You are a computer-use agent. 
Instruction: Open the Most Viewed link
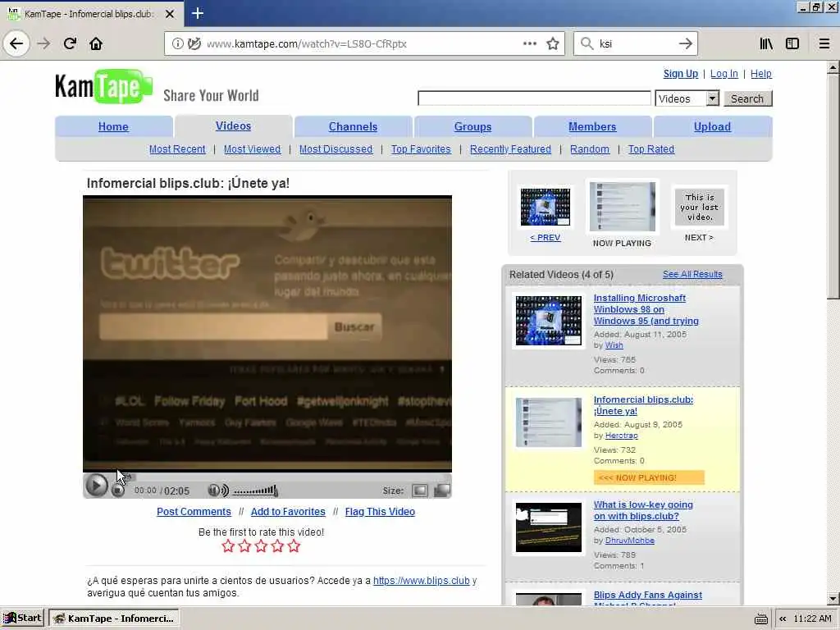pos(252,149)
